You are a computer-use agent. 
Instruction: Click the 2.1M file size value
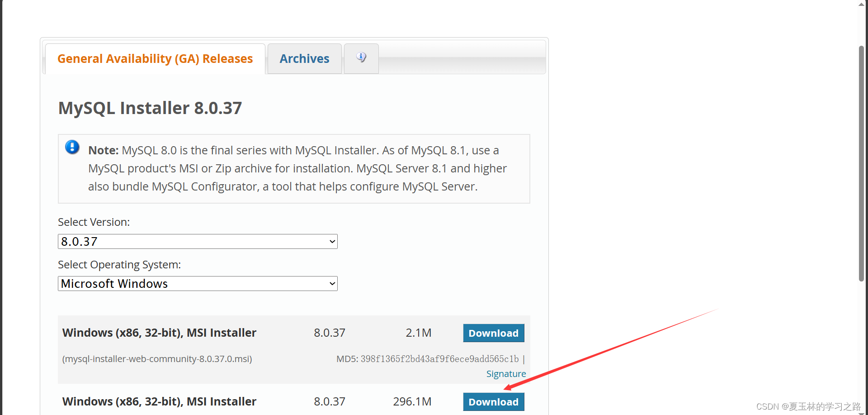tap(418, 333)
